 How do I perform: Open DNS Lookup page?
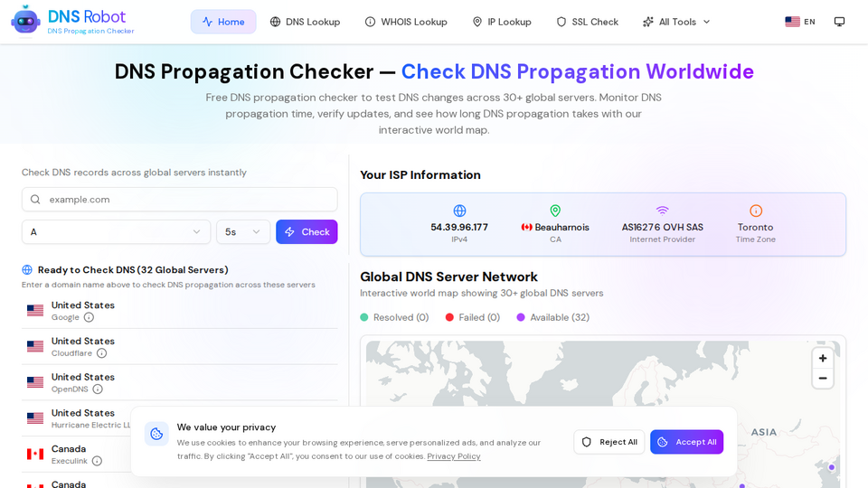305,22
